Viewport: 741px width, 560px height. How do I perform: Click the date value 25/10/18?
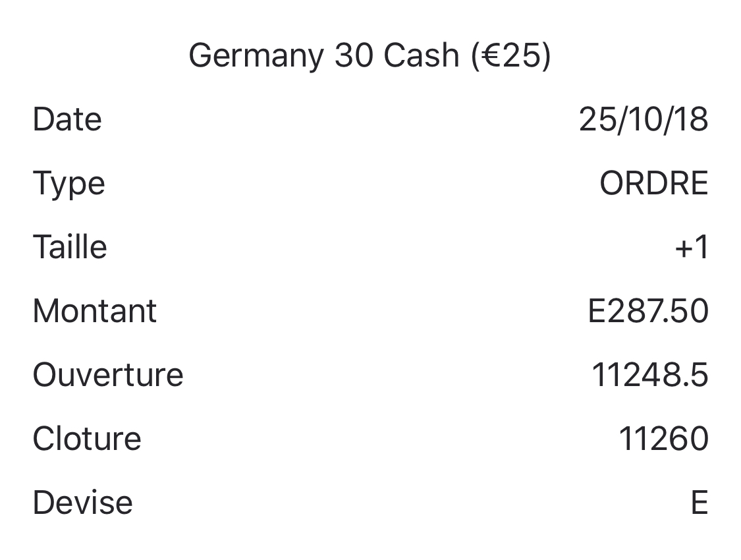point(644,120)
